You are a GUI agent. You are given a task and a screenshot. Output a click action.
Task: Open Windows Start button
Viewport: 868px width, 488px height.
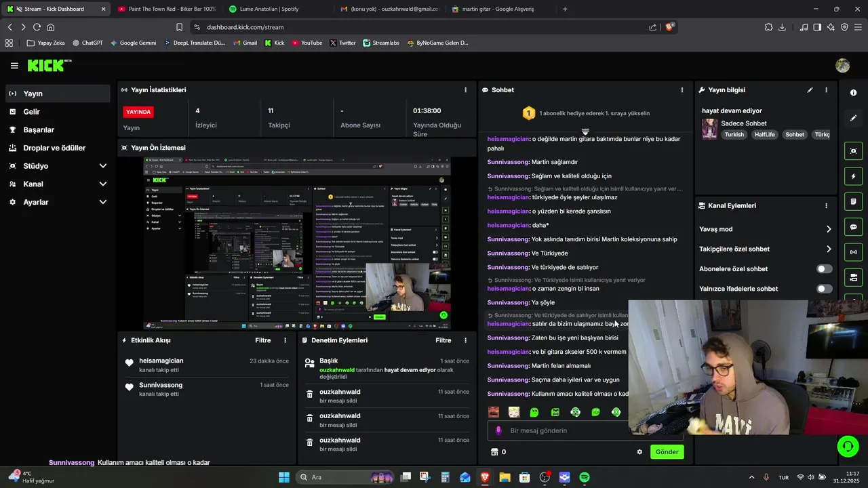tap(284, 477)
